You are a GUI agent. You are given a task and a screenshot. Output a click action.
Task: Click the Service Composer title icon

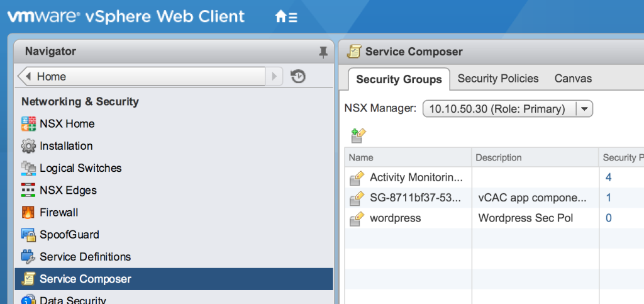354,52
